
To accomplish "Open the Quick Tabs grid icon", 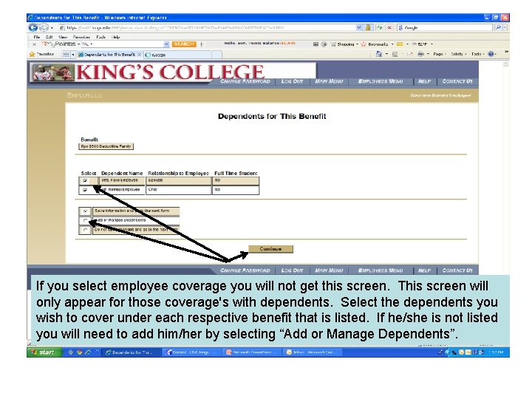I will point(66,54).
